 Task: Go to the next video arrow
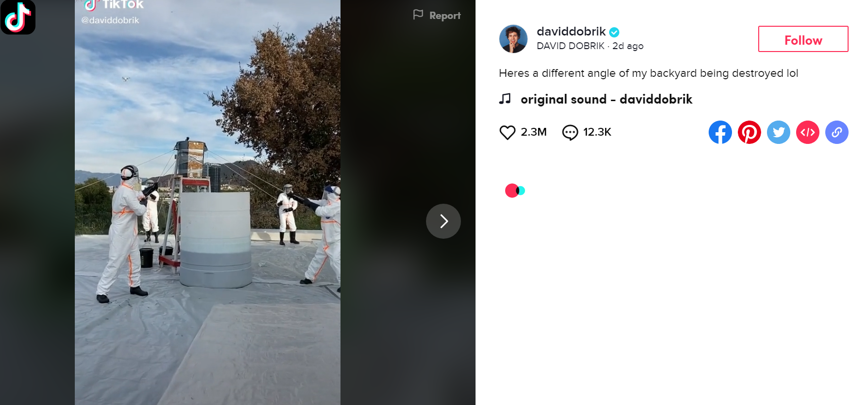point(443,221)
